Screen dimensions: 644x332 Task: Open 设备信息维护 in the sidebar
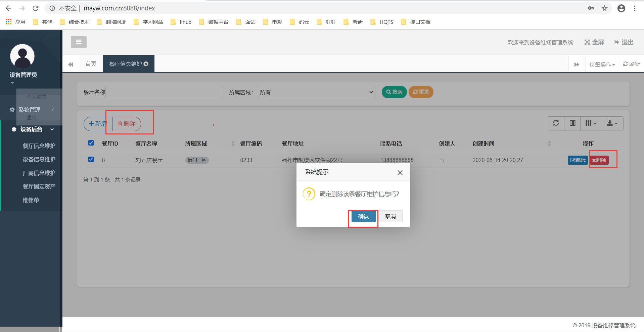39,159
